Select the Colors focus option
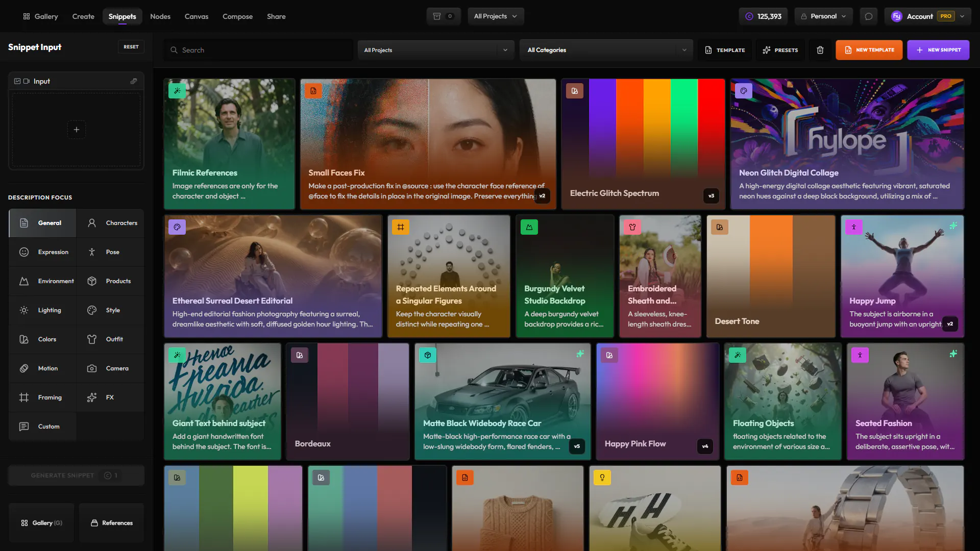This screenshot has height=551, width=980. click(x=42, y=339)
